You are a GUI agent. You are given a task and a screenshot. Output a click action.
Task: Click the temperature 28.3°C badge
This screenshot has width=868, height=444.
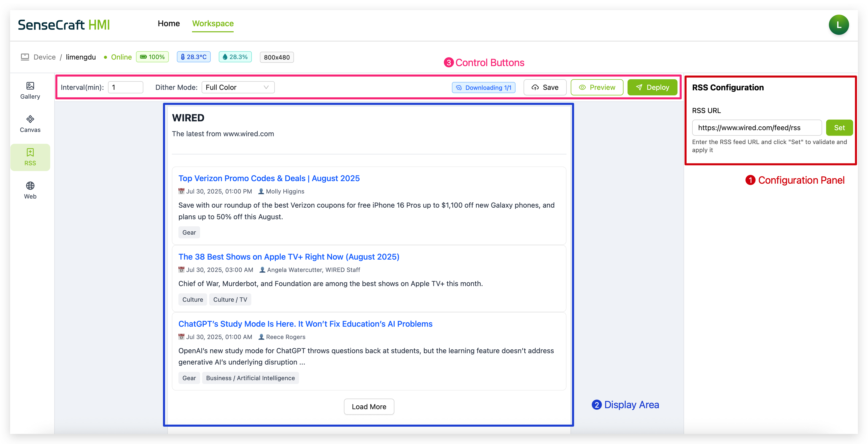pyautogui.click(x=194, y=57)
